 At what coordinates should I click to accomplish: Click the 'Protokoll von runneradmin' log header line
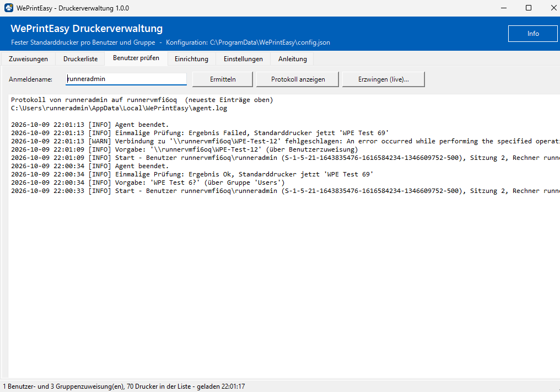[142, 100]
